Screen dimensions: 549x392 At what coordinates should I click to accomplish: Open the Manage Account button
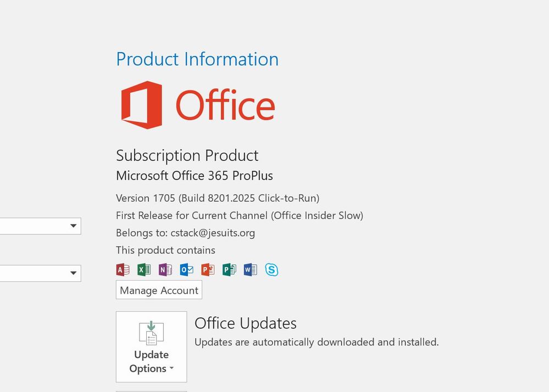point(159,290)
